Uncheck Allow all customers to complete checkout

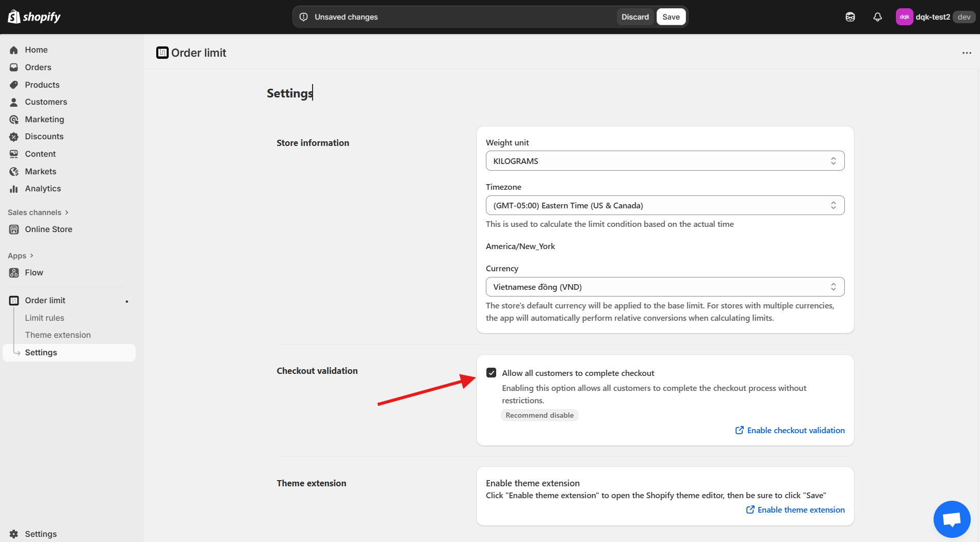point(492,373)
